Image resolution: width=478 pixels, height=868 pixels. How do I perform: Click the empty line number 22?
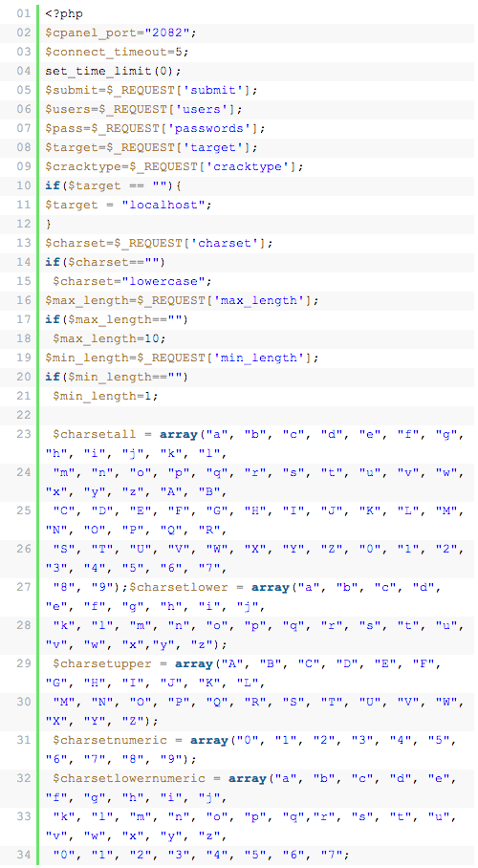23,415
